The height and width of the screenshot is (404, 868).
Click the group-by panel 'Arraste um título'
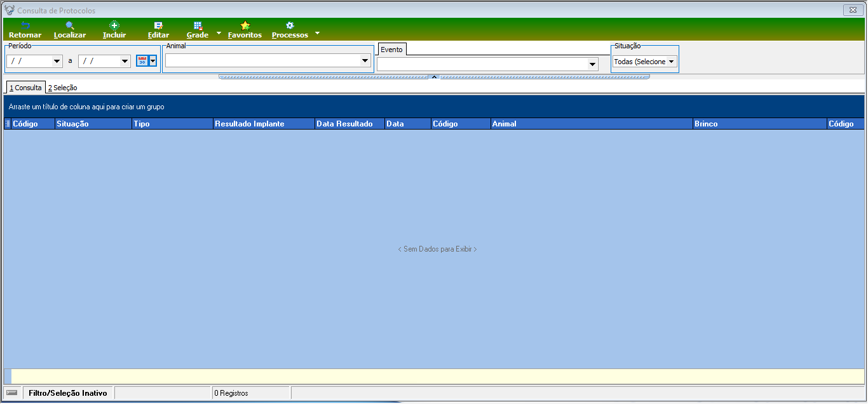(434, 107)
